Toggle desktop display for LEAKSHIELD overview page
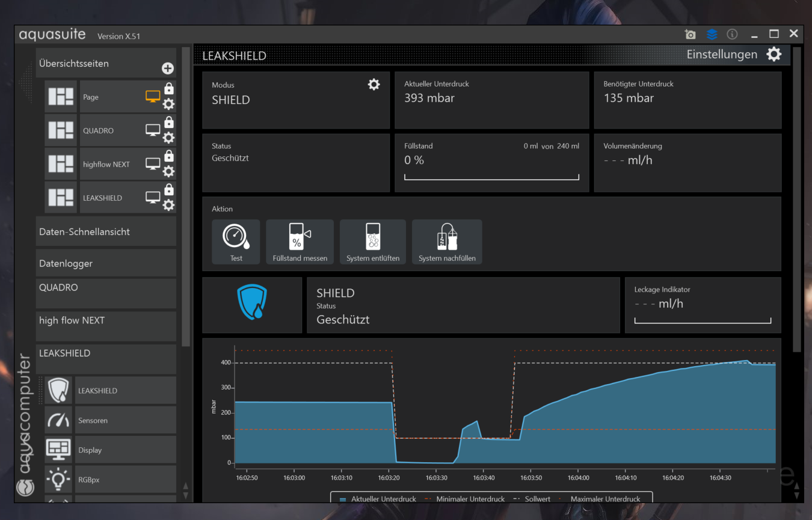Image resolution: width=812 pixels, height=520 pixels. click(153, 198)
